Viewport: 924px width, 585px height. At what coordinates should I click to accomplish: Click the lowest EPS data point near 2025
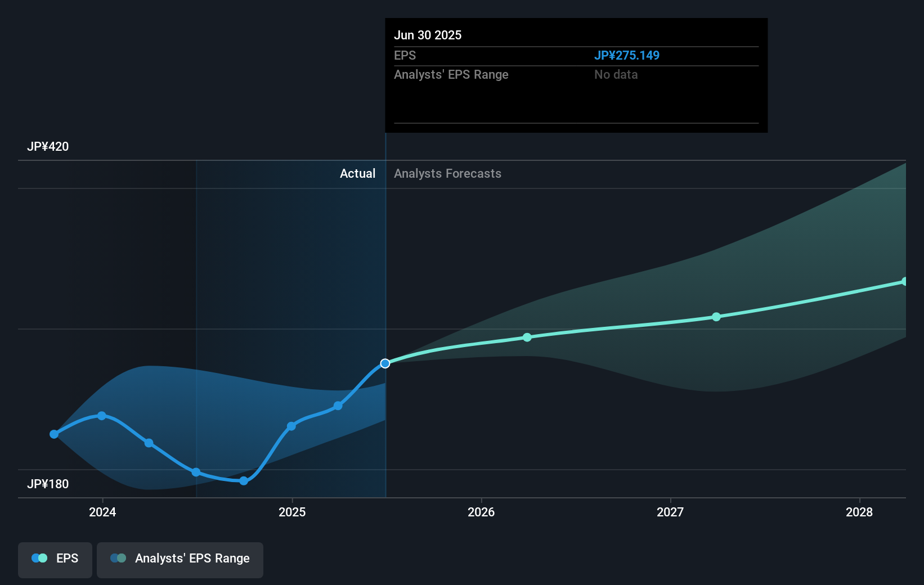coord(243,481)
